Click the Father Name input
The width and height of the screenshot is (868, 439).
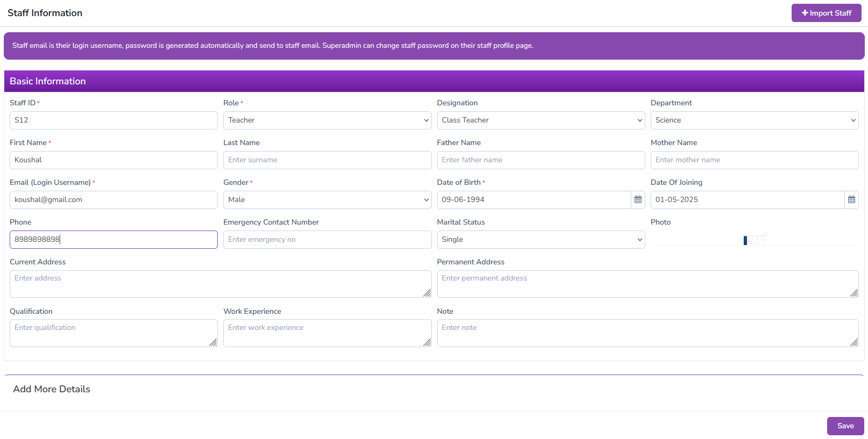[540, 160]
